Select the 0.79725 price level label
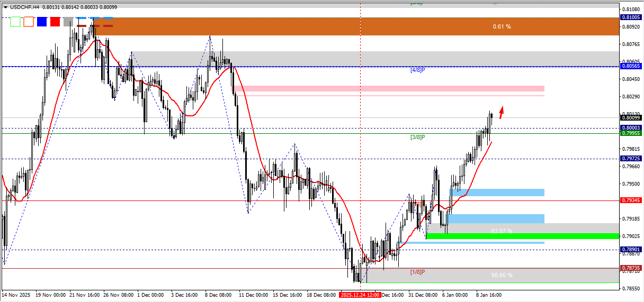Screen dimensions: 644x302 pyautogui.click(x=631, y=159)
